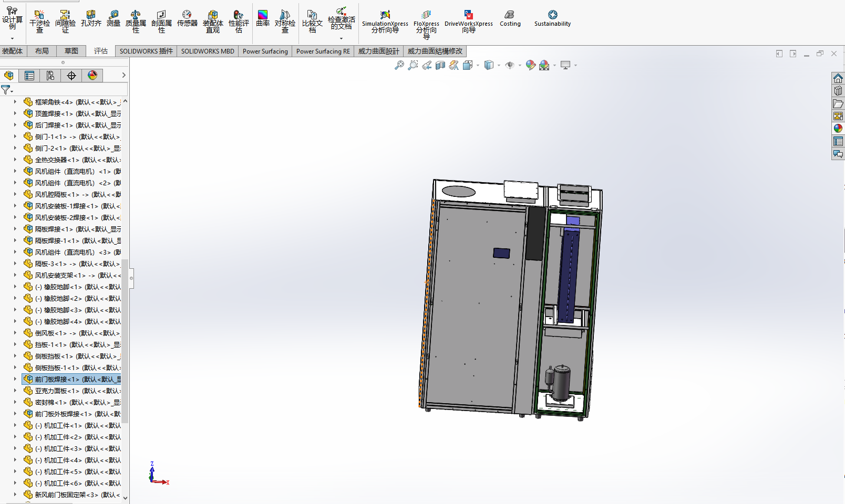Screen dimensions: 845x504
Task: Run the 干涉检查 interference check tool
Action: coord(39,20)
